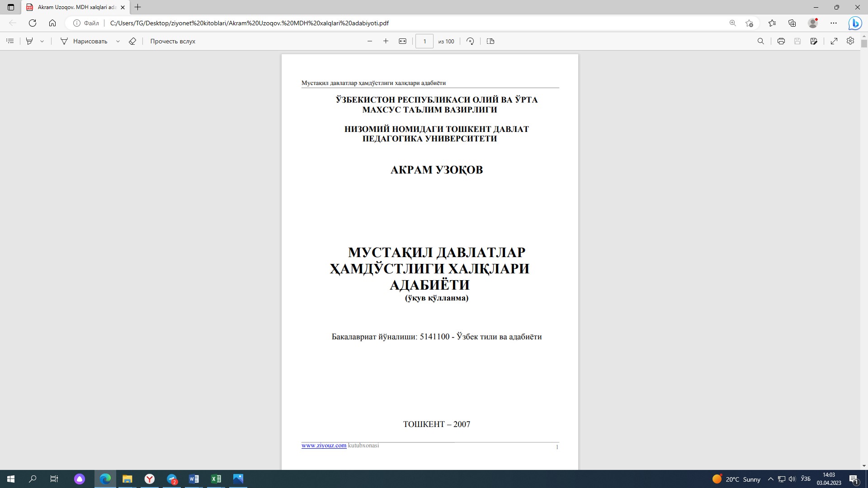Viewport: 868px width, 488px height.
Task: Show hidden system tray icons
Action: (x=771, y=479)
